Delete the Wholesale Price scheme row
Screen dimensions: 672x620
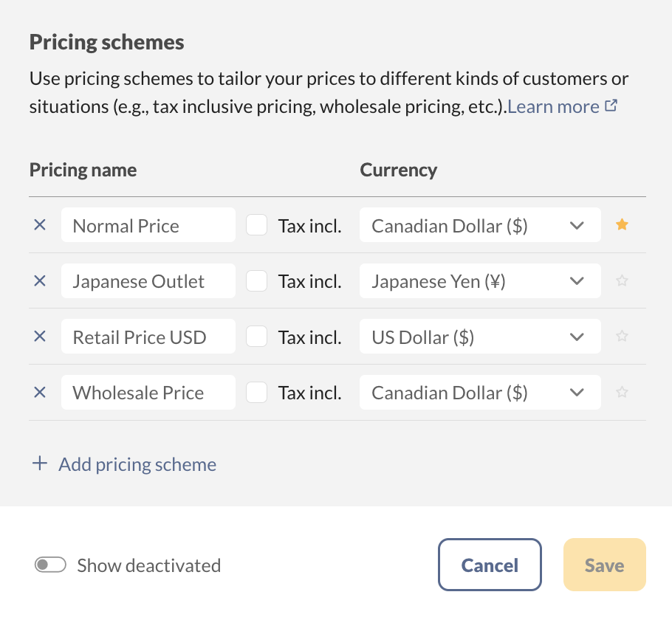(x=40, y=393)
